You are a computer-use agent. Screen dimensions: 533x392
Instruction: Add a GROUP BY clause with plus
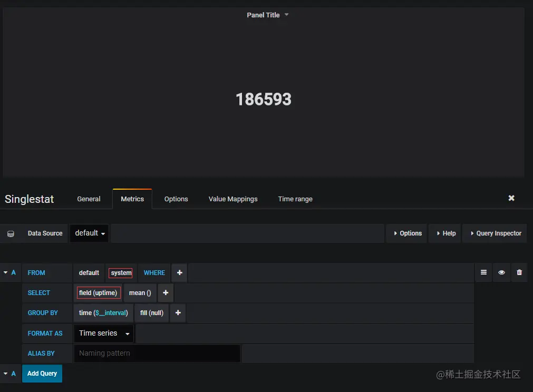click(x=178, y=313)
